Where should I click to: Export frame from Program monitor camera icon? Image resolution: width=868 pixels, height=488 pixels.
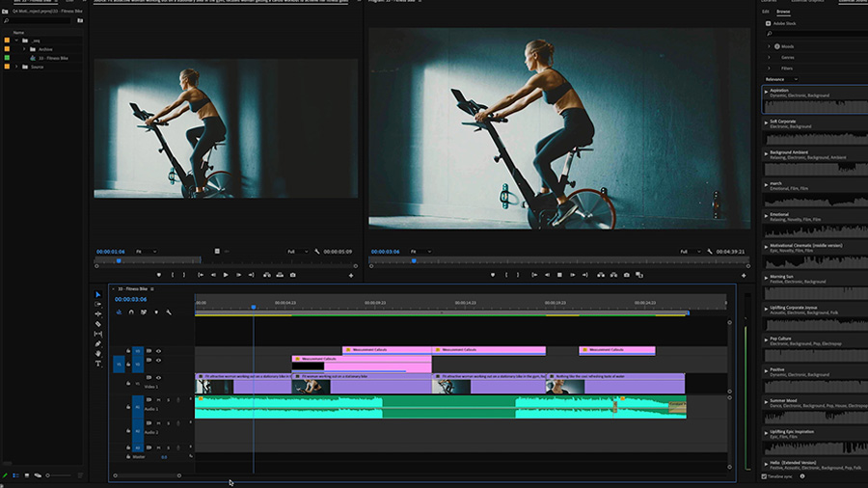click(x=627, y=275)
